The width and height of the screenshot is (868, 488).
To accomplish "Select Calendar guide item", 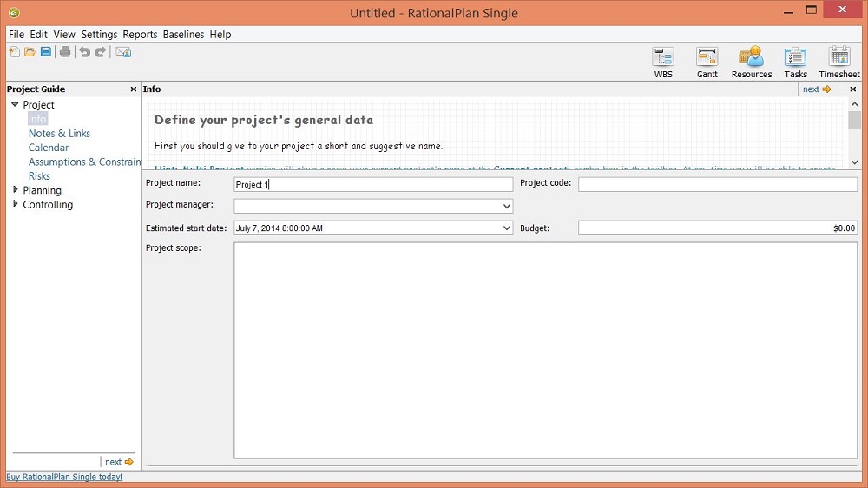I will coord(49,148).
